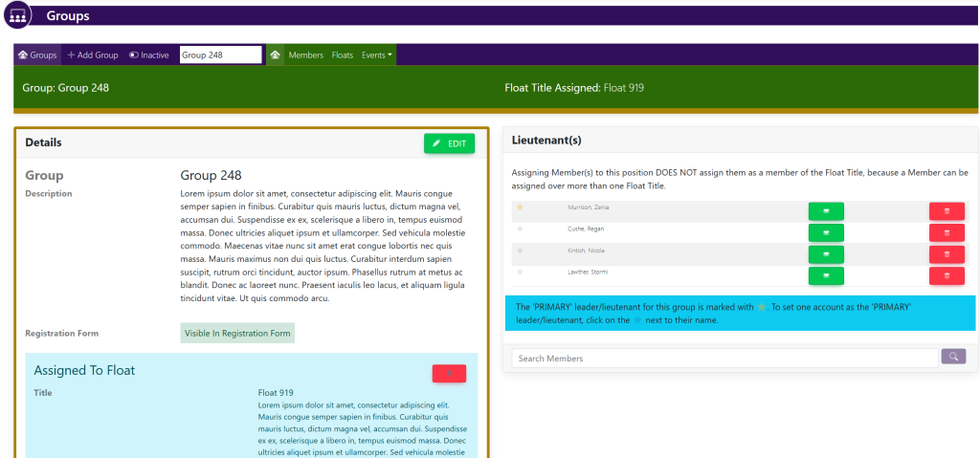Expand the Events dropdown menu
The width and height of the screenshot is (980, 458).
click(377, 55)
